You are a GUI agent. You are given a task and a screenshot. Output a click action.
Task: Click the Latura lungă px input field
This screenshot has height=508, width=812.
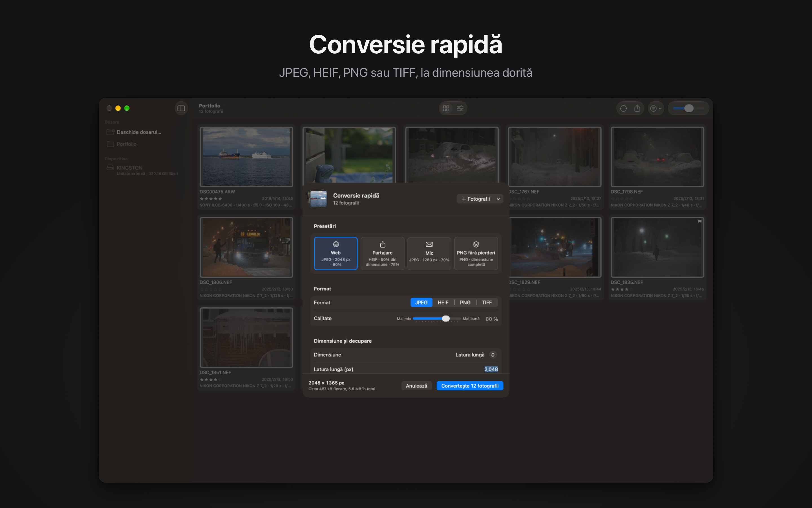pos(491,369)
